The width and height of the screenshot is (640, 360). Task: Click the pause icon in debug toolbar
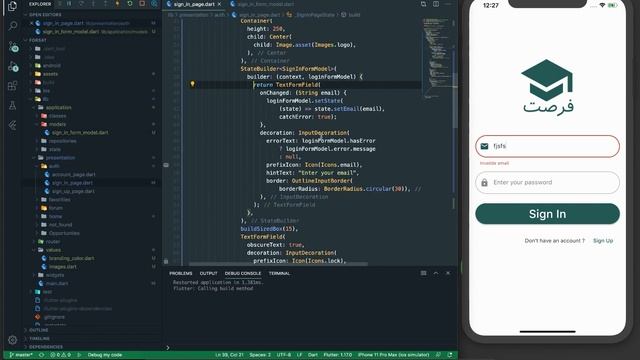69,4
